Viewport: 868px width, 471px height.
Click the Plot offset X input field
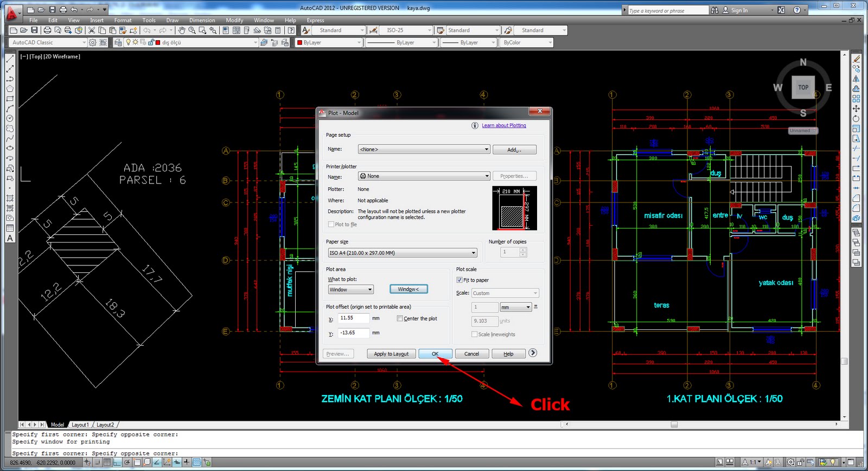pyautogui.click(x=353, y=319)
